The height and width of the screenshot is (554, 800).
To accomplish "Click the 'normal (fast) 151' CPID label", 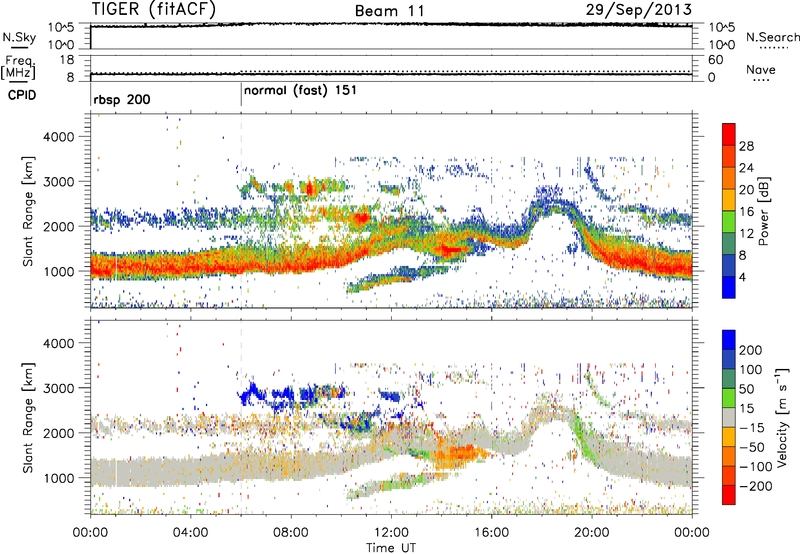I will (300, 91).
